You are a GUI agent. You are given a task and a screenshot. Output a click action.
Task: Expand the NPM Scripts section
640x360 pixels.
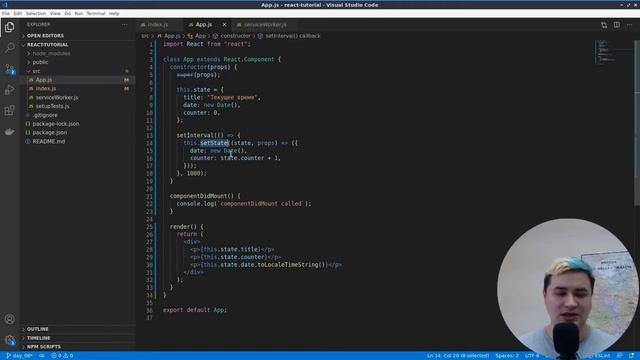[44, 347]
